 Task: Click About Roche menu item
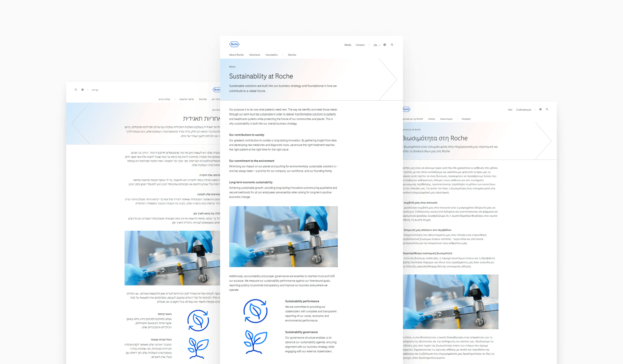[236, 55]
